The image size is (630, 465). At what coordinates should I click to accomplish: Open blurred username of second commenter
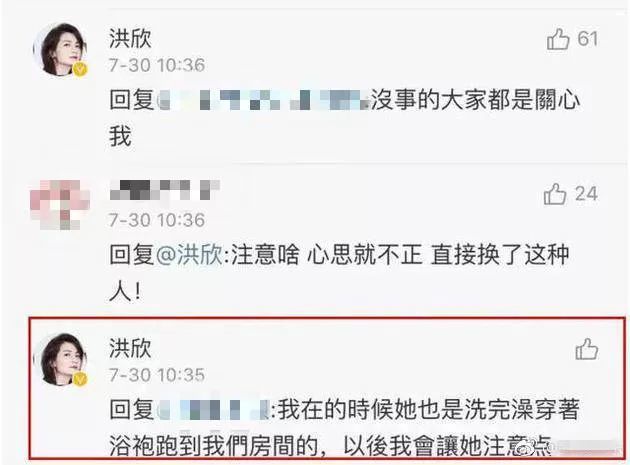pyautogui.click(x=165, y=190)
